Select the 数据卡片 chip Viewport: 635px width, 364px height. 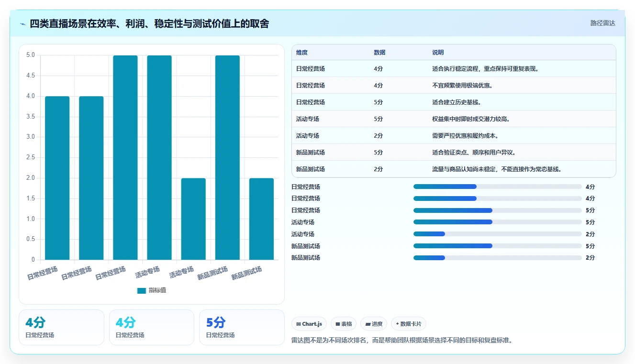pyautogui.click(x=409, y=324)
